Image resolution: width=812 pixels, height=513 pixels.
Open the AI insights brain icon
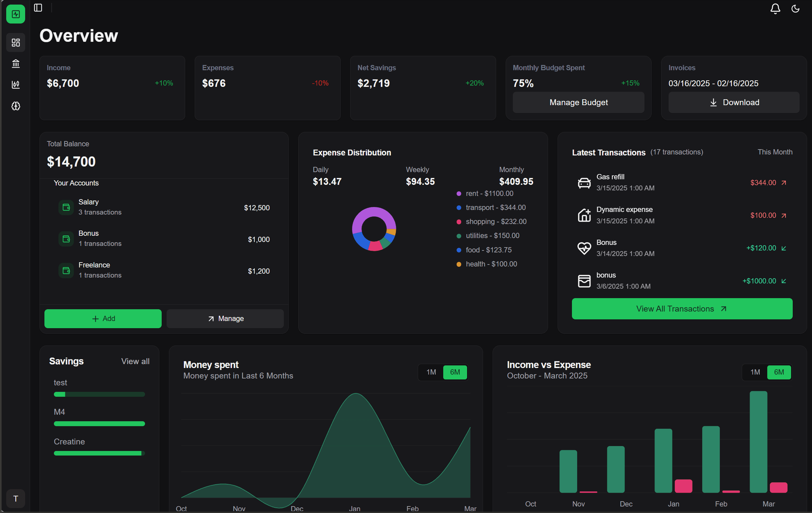15,106
